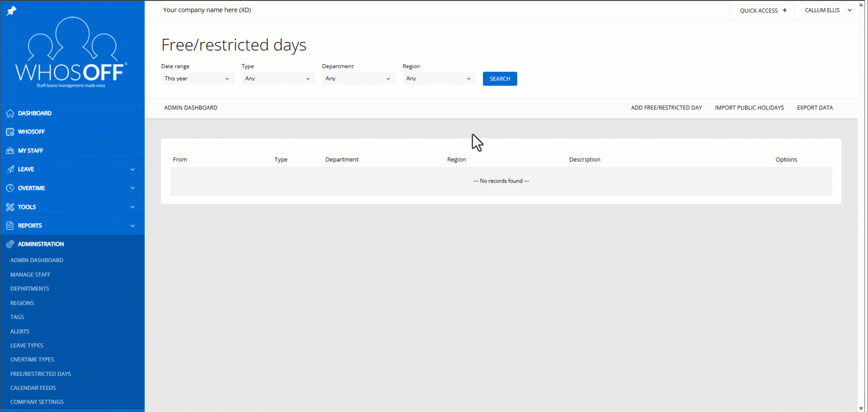Open the Region filter dropdown

point(439,79)
